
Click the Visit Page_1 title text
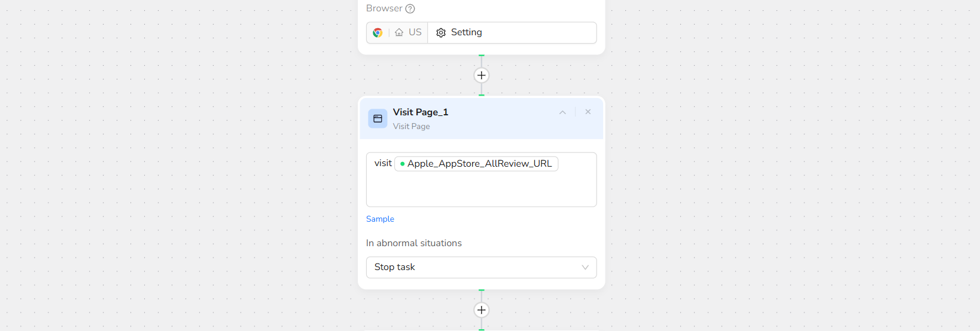[x=421, y=112]
